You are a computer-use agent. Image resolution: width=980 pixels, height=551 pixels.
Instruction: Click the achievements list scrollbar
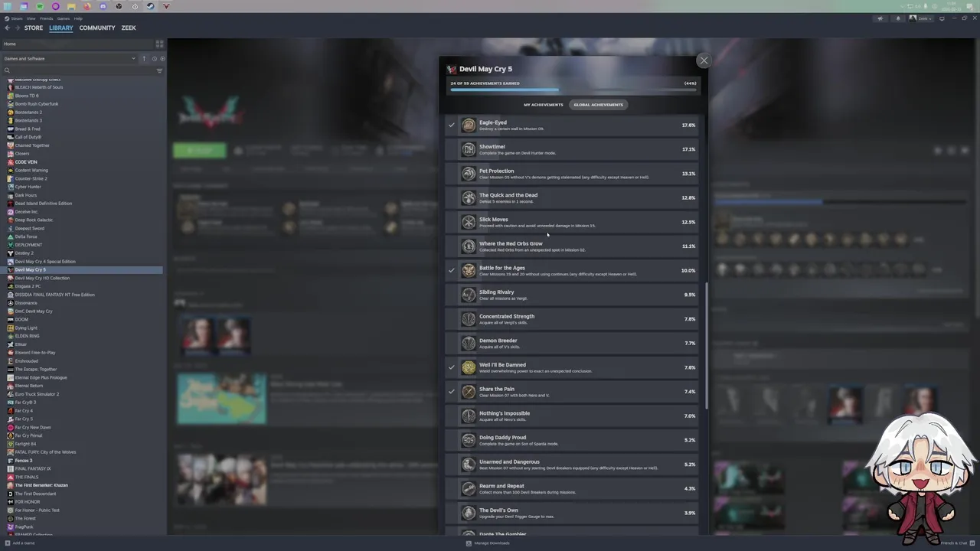click(x=706, y=347)
